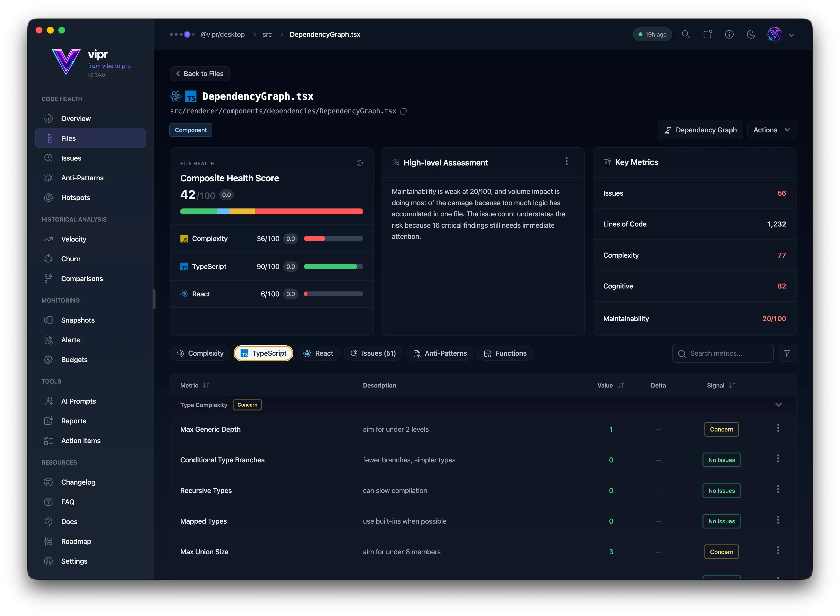
Task: Focus the Search metrics input field
Action: pos(723,353)
